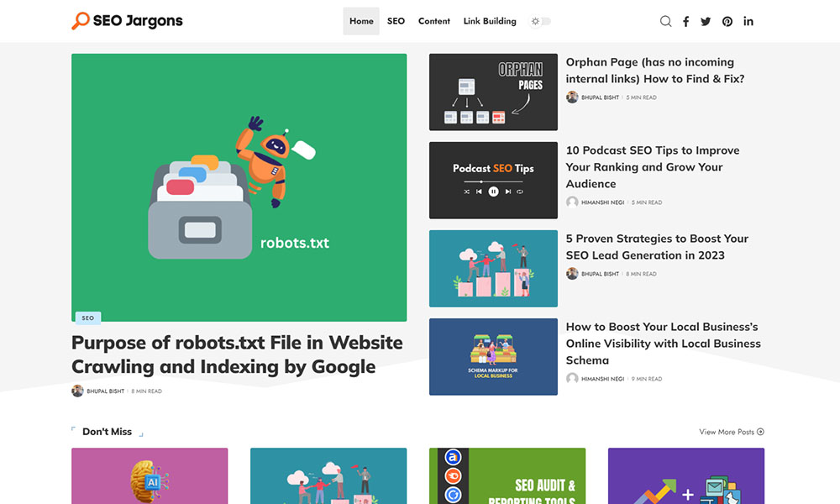
Task: Open the Link Building menu item
Action: (x=490, y=21)
